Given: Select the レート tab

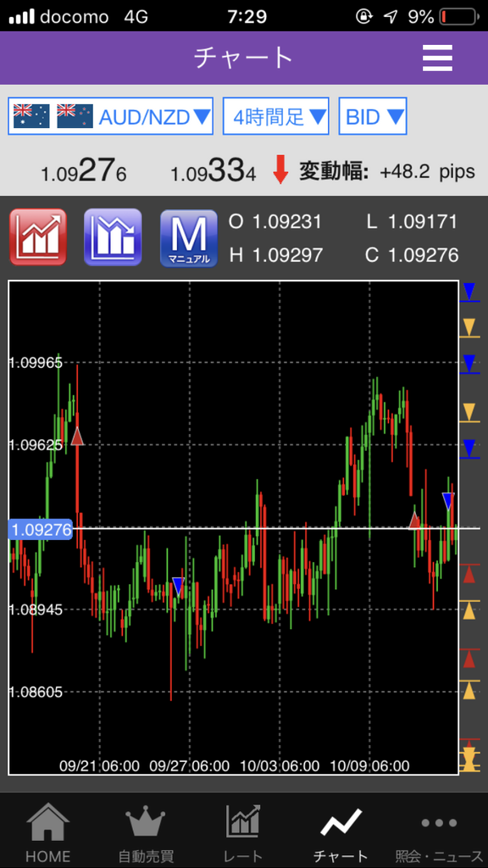Looking at the screenshot, I should (x=243, y=832).
